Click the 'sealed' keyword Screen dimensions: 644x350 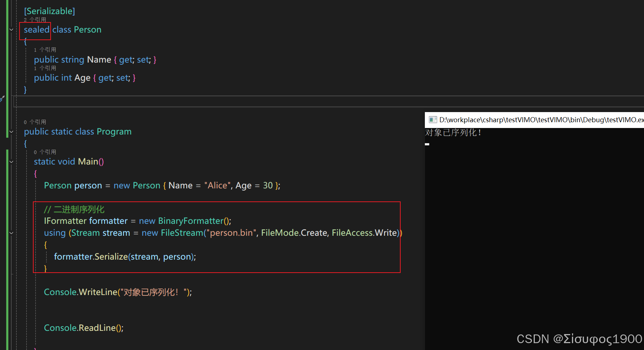coord(37,30)
